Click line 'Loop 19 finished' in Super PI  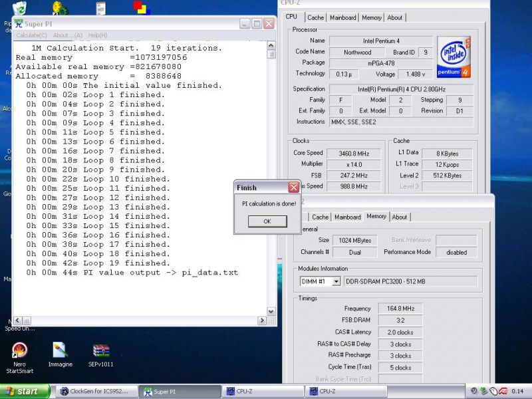(98, 263)
